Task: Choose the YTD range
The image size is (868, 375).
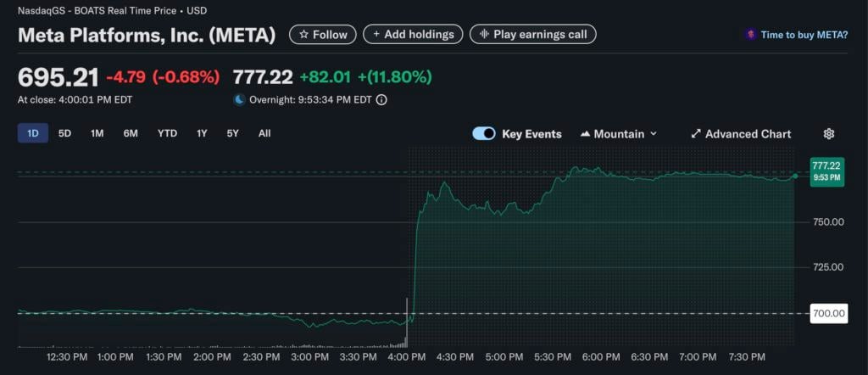Action: (167, 133)
